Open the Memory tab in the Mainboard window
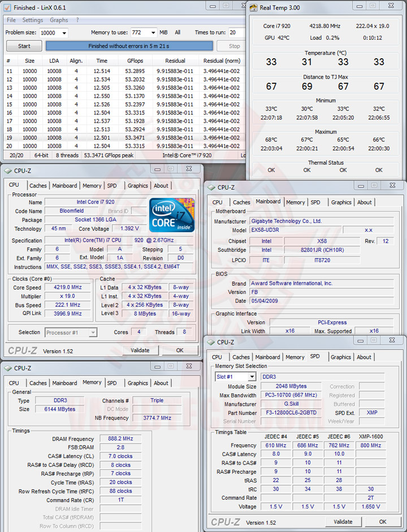Screen dimensions: 407x532 point(296,202)
